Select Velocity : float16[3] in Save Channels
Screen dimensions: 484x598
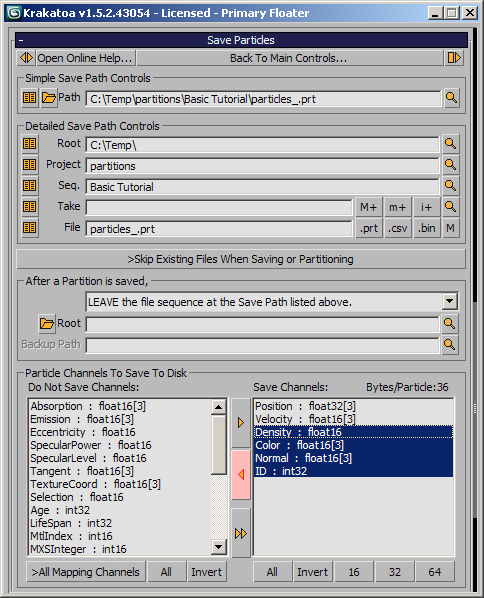pos(354,419)
